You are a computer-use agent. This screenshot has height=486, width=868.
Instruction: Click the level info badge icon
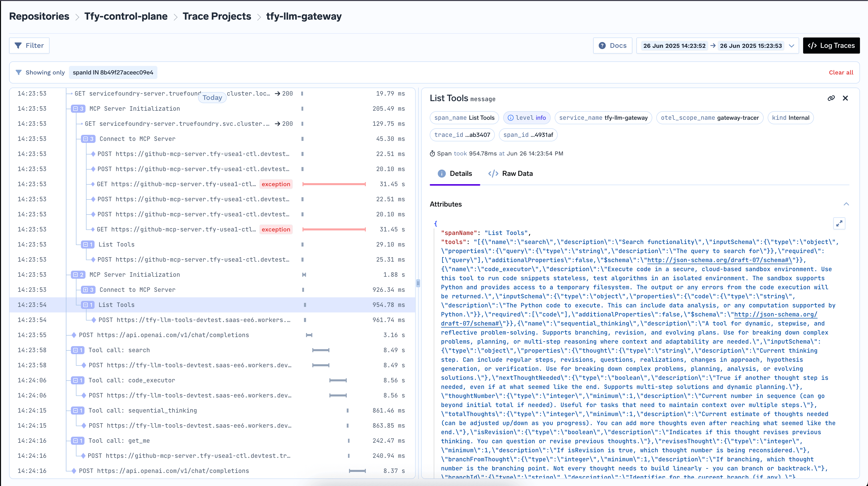tap(510, 118)
